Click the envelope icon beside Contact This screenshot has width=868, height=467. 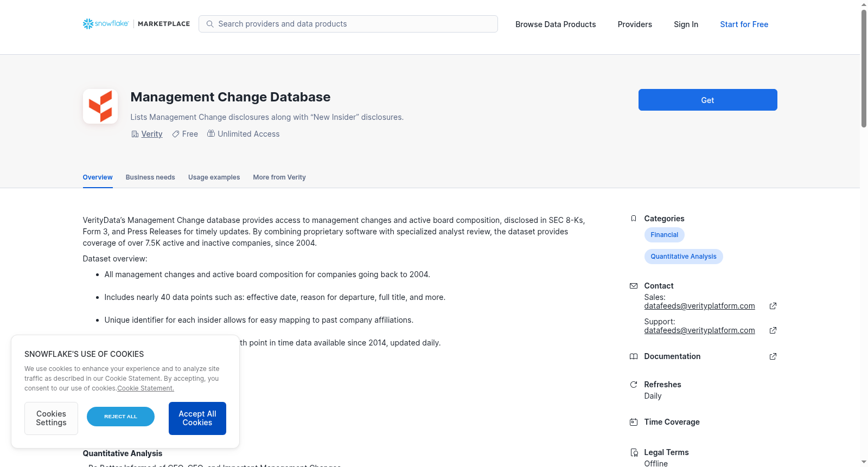pyautogui.click(x=634, y=286)
